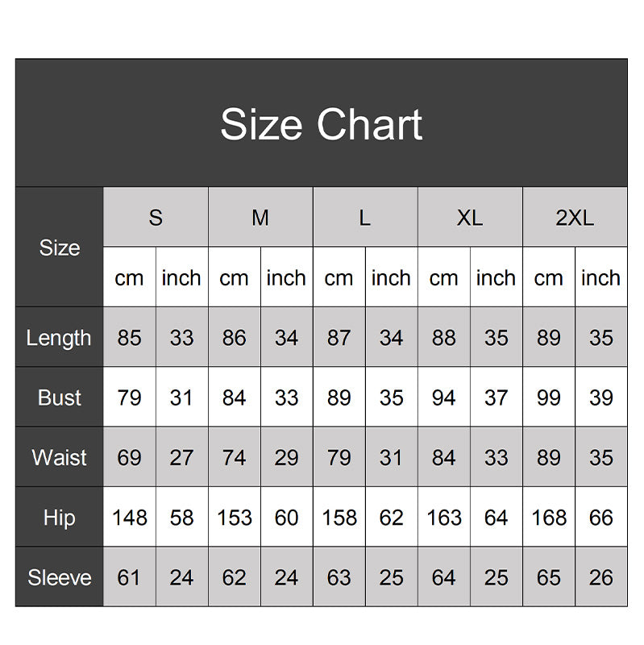644x645 pixels.
Task: Click the Hip row label
Action: 59,517
